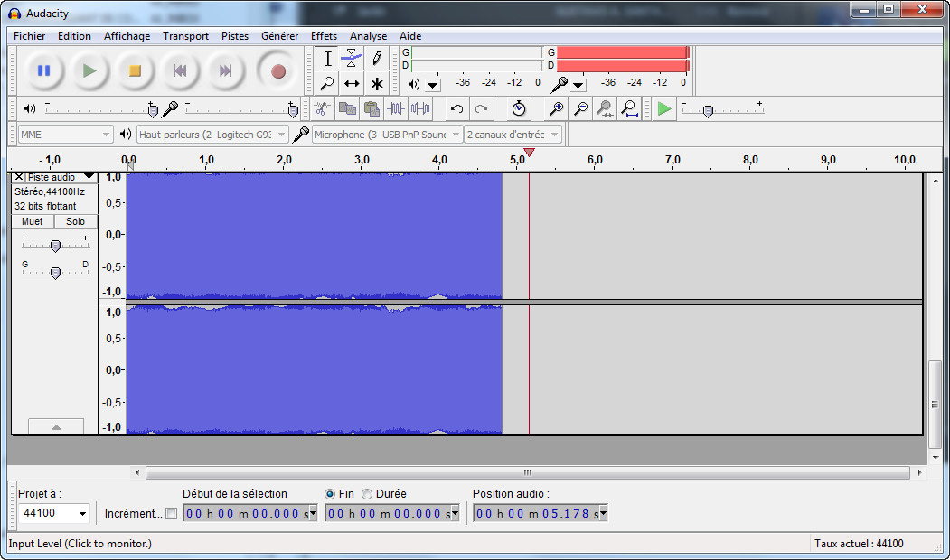Close the Piste audio track with X

tap(19, 177)
